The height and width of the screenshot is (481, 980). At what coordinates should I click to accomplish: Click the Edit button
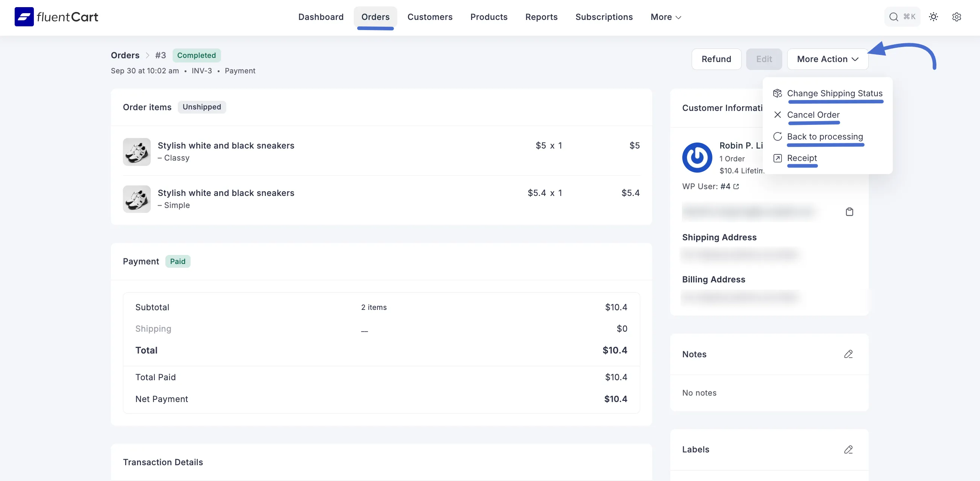coord(764,59)
